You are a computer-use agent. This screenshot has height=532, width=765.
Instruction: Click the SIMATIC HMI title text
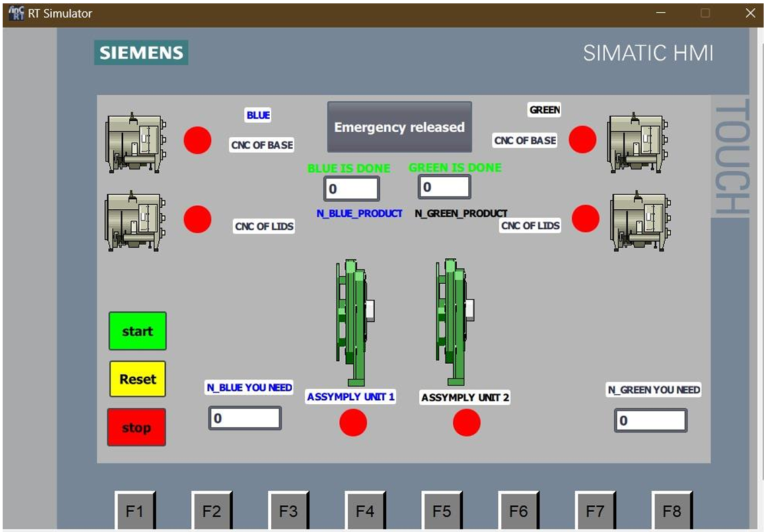click(649, 52)
